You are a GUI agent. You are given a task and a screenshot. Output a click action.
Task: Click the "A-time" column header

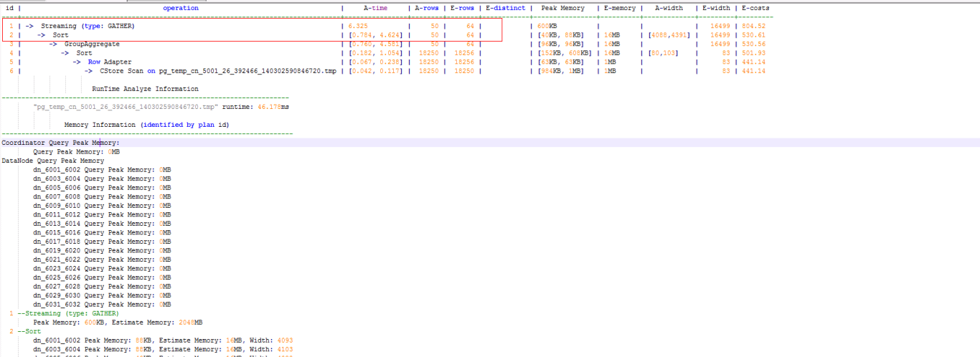tap(375, 9)
